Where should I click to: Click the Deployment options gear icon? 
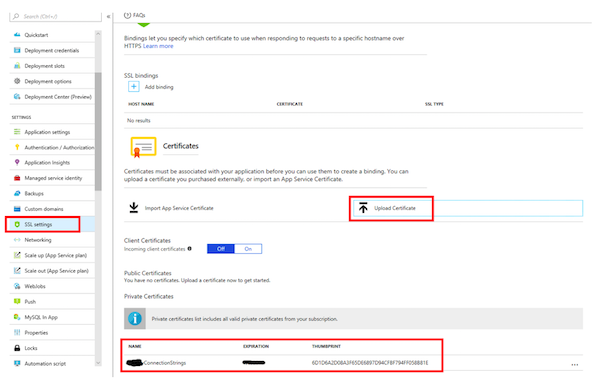click(x=17, y=81)
